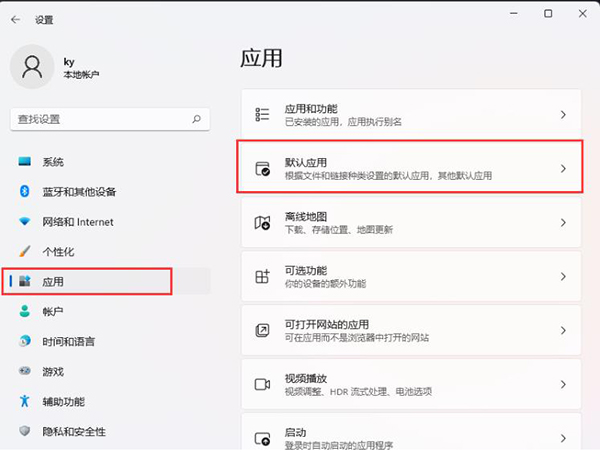Click the ky 本地帐户 profile name
Screen dimensions: 600x452
tap(81, 68)
